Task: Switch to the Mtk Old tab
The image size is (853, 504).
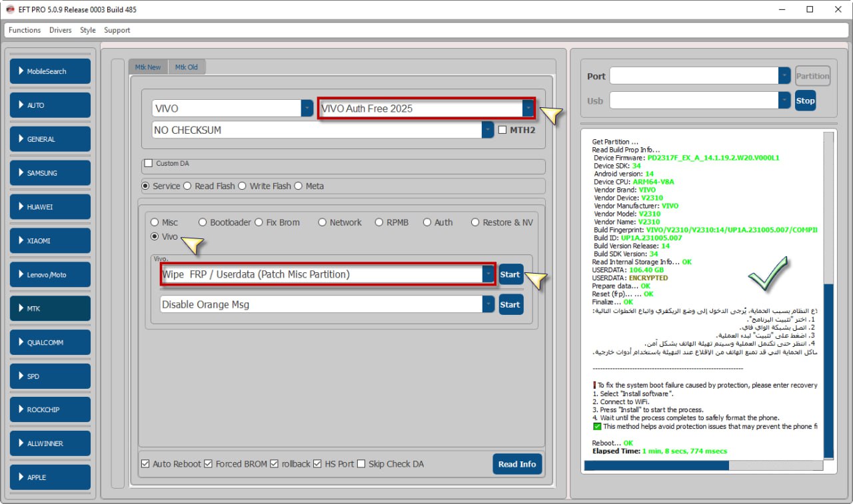Action: coord(187,67)
